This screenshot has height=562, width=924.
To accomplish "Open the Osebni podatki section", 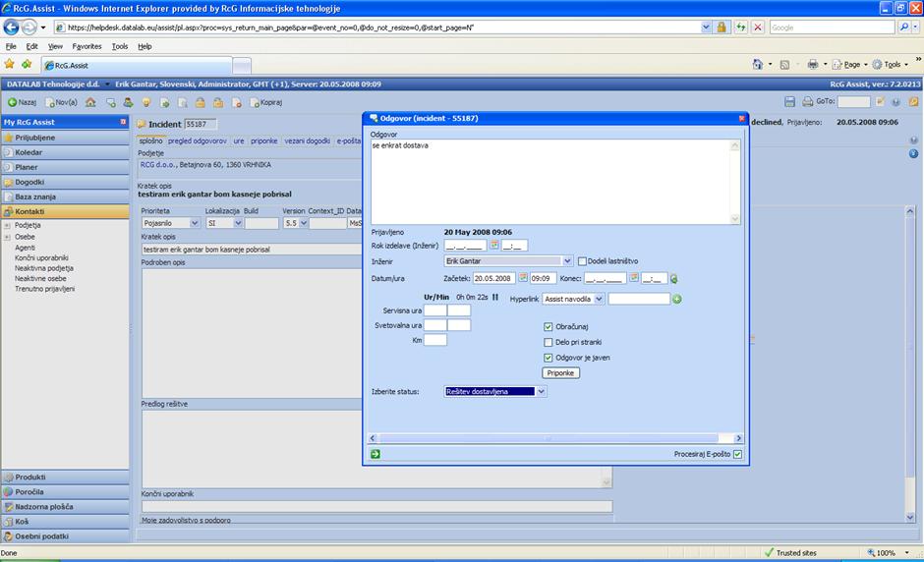I will [x=65, y=536].
